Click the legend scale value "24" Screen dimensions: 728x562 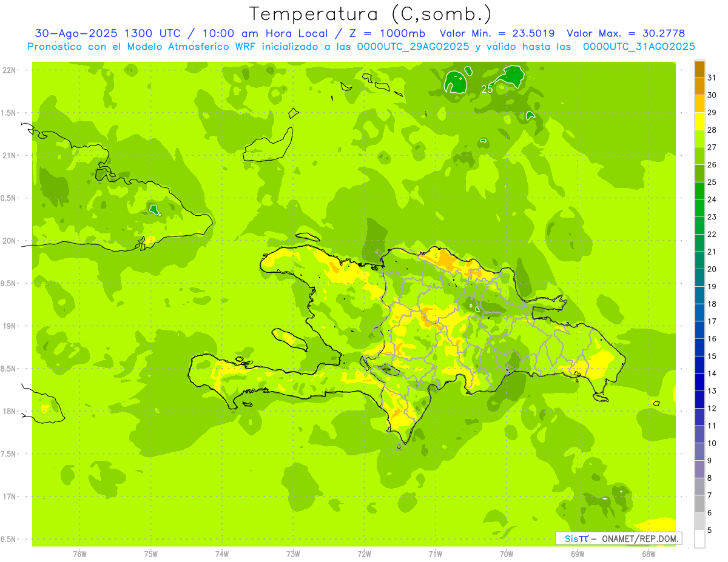click(x=712, y=199)
